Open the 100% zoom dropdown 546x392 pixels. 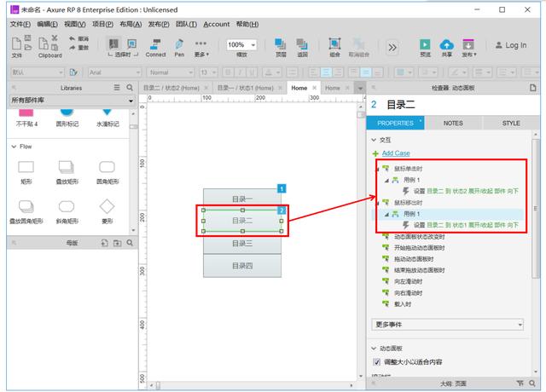click(241, 44)
